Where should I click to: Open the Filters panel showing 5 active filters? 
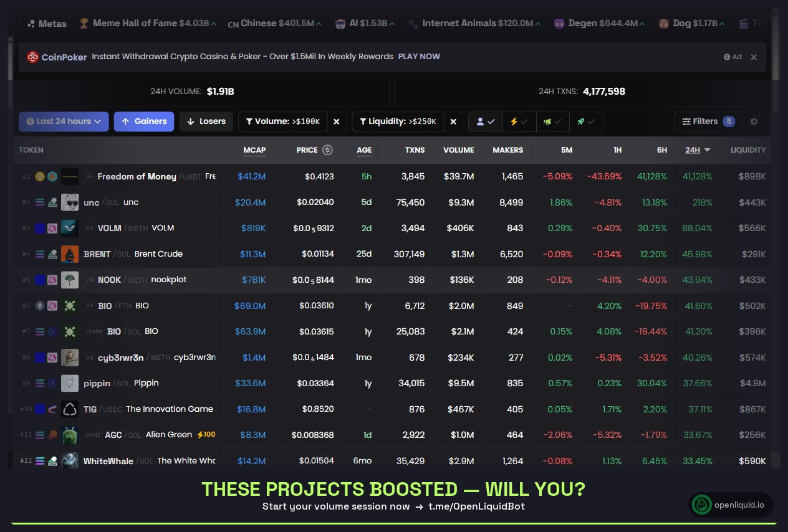[x=708, y=121]
